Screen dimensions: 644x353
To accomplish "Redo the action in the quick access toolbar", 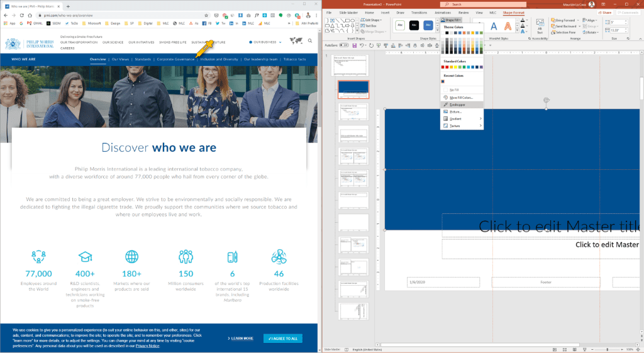I will [371, 45].
